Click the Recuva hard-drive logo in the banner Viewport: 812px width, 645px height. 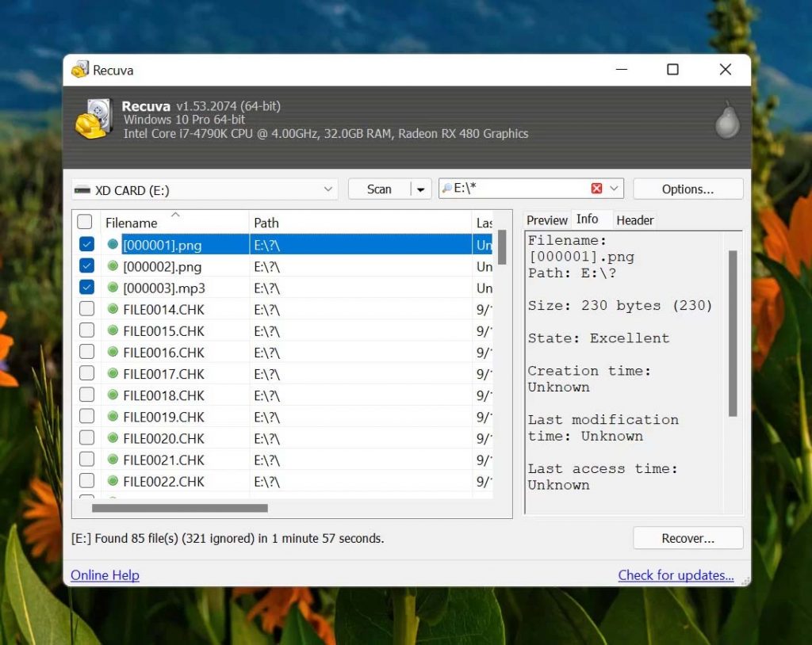pyautogui.click(x=94, y=119)
